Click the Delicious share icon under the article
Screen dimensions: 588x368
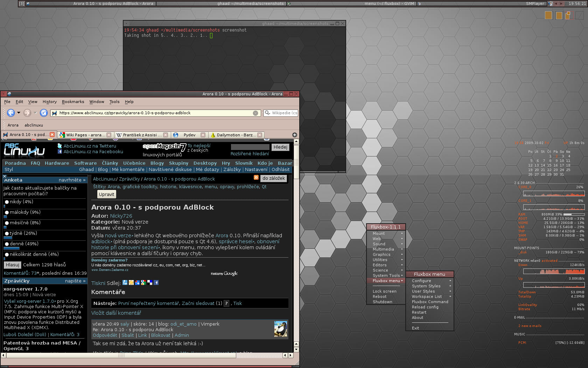click(149, 282)
